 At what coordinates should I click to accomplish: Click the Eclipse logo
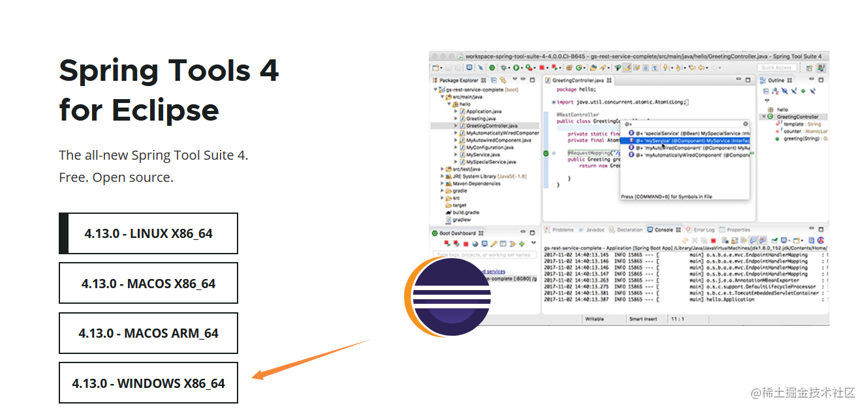(x=447, y=297)
